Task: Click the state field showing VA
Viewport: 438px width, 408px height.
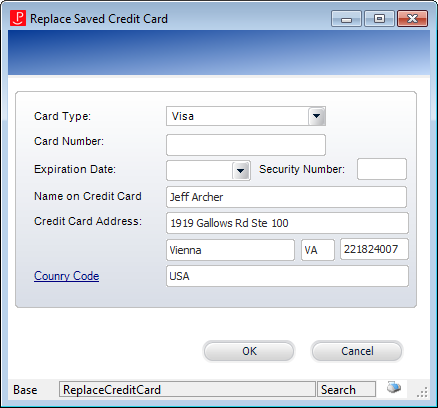Action: point(318,250)
